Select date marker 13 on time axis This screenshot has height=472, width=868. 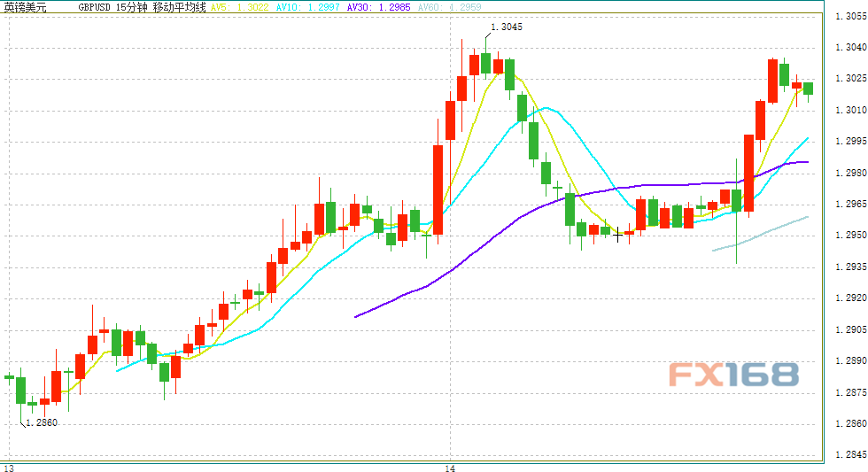9,466
